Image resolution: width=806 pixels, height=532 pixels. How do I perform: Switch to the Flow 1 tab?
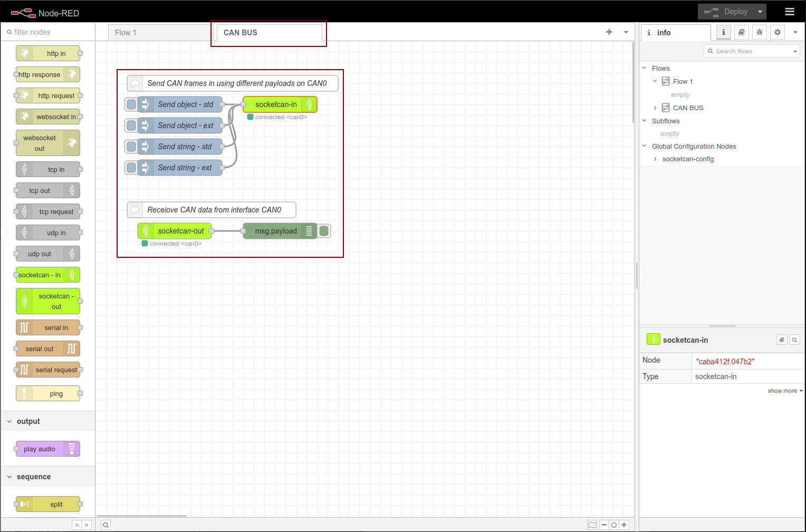[160, 33]
